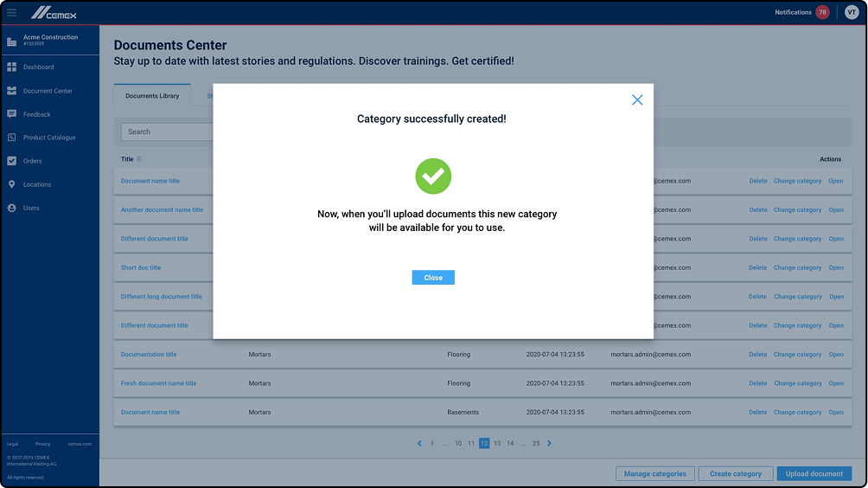Click the Upload document button
This screenshot has height=488, width=868.
pos(814,473)
